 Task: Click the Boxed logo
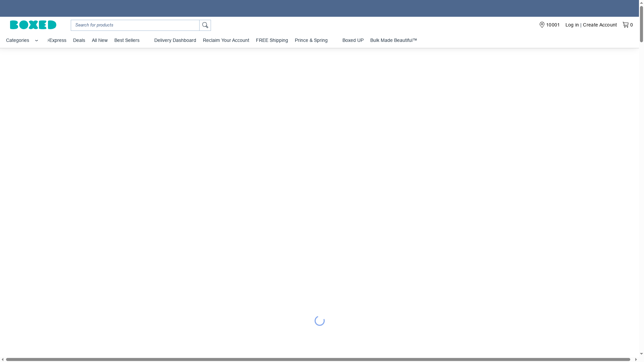point(33,25)
